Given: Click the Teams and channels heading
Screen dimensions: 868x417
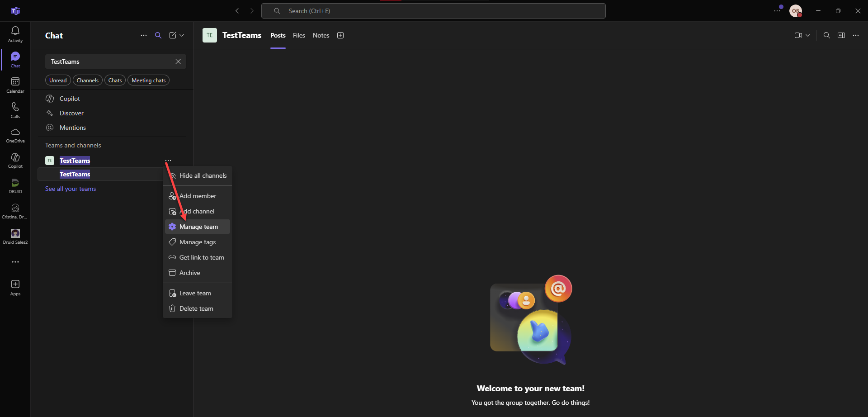Looking at the screenshot, I should [x=73, y=145].
